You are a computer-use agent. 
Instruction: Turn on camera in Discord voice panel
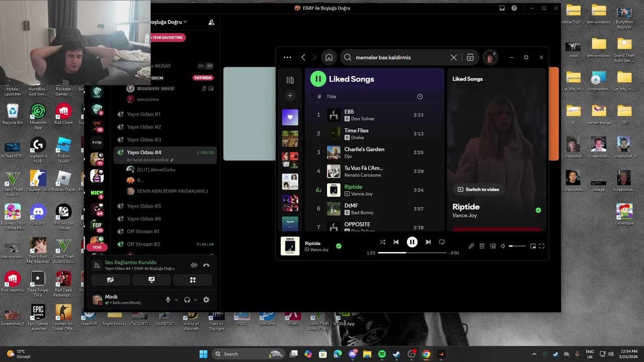point(110,280)
